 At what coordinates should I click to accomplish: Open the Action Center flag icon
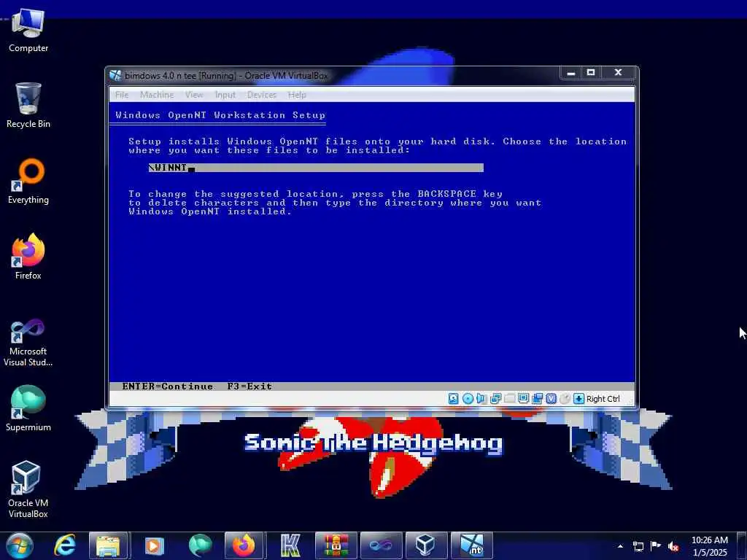point(656,547)
